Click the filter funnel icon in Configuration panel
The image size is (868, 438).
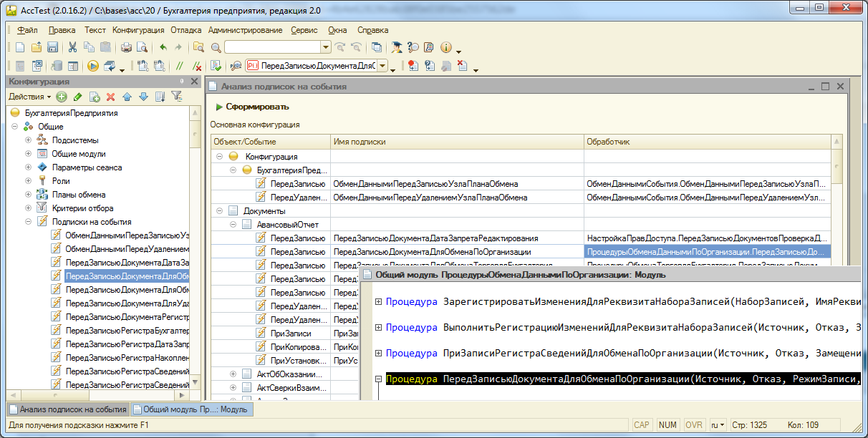pyautogui.click(x=176, y=97)
